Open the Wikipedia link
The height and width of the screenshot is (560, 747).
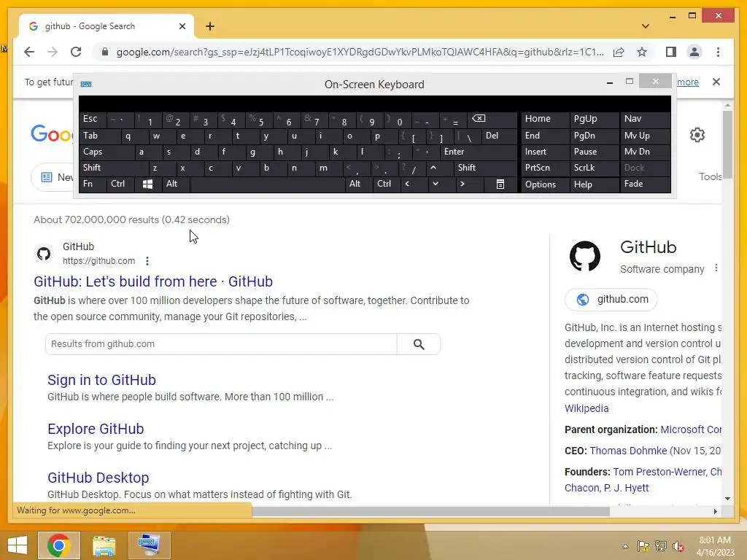[x=587, y=408]
